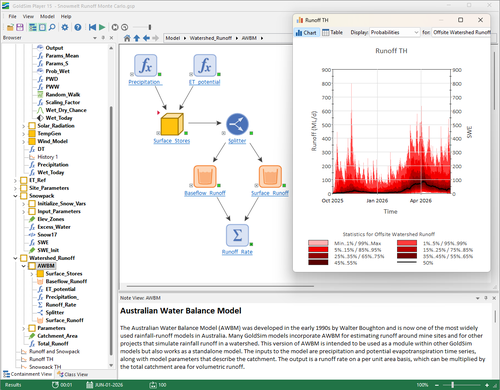Click the browser tree vertical scrollbar
Viewport: 500px width, 390px height.
tap(111, 230)
